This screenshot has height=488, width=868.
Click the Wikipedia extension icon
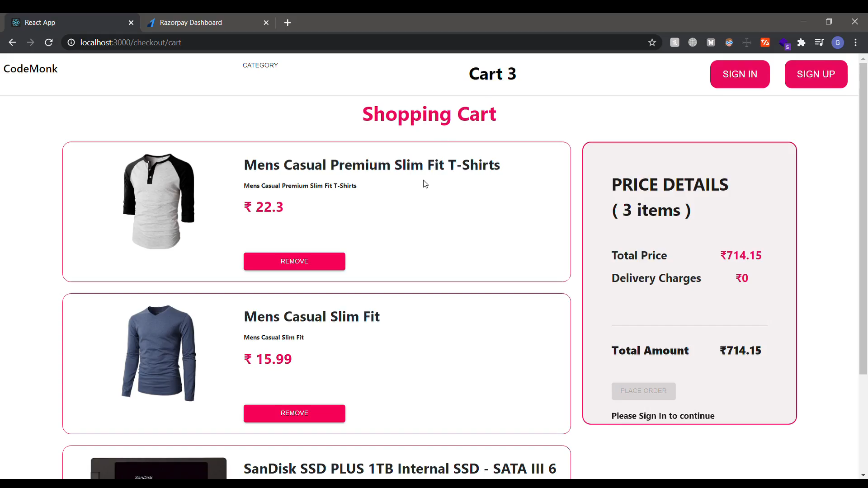pos(711,42)
